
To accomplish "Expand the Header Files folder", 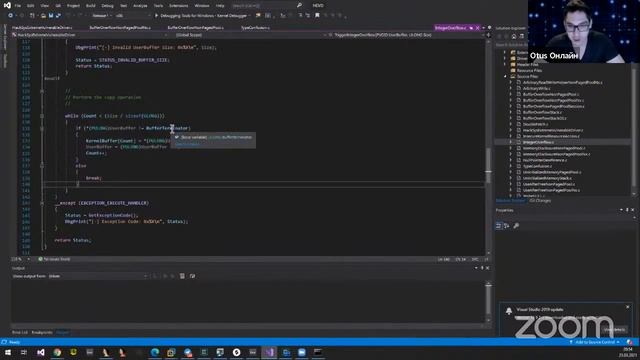I will (505, 64).
